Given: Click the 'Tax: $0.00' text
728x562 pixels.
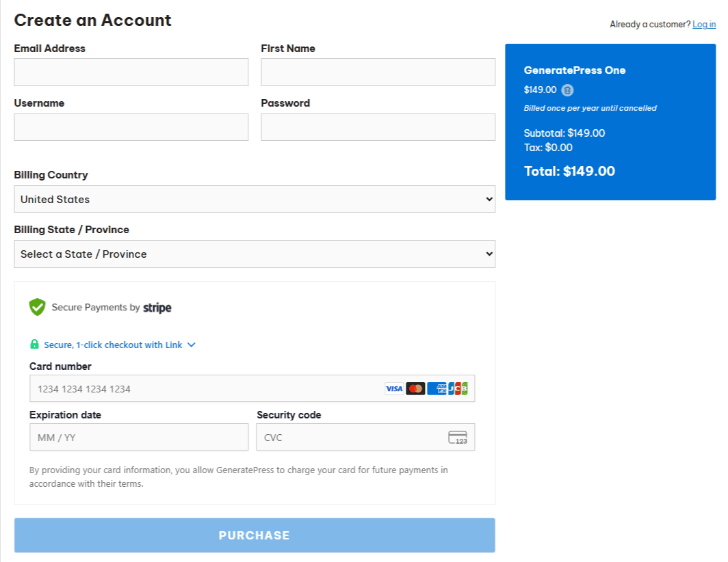Looking at the screenshot, I should click(x=548, y=148).
